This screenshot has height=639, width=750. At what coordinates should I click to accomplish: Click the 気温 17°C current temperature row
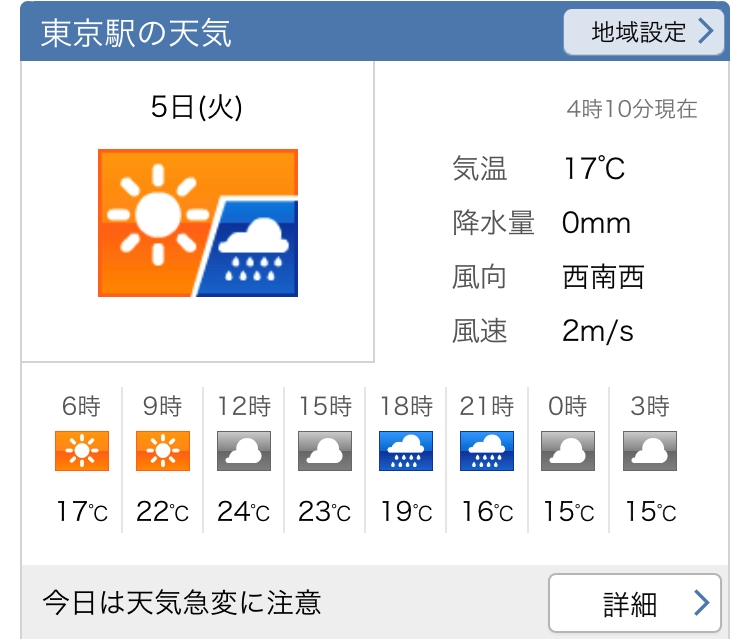(540, 169)
